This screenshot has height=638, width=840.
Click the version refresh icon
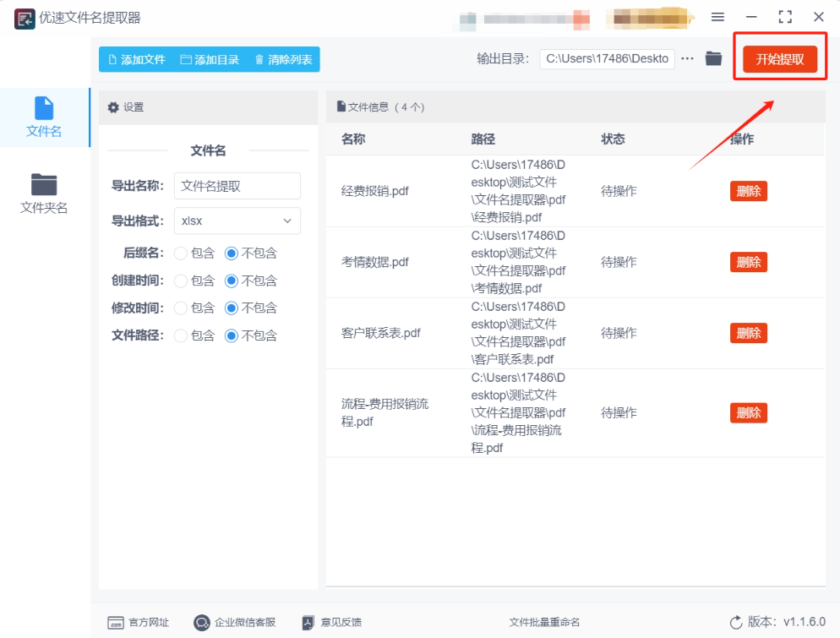pyautogui.click(x=736, y=623)
